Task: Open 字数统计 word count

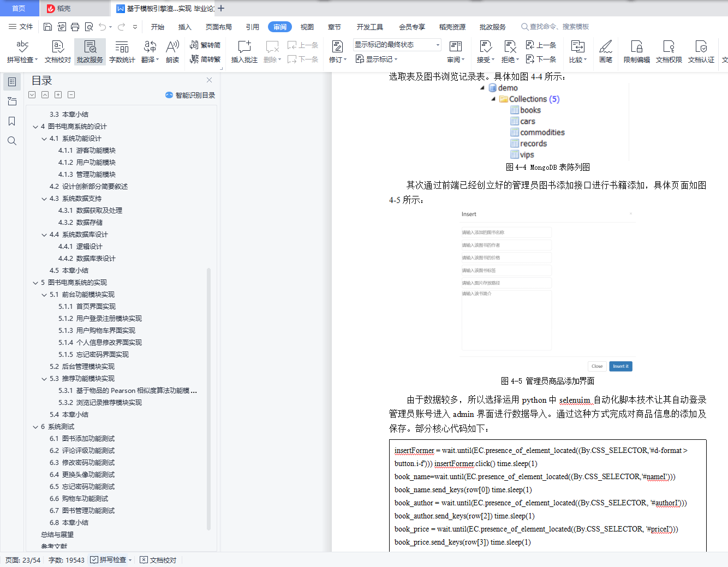Action: [122, 52]
